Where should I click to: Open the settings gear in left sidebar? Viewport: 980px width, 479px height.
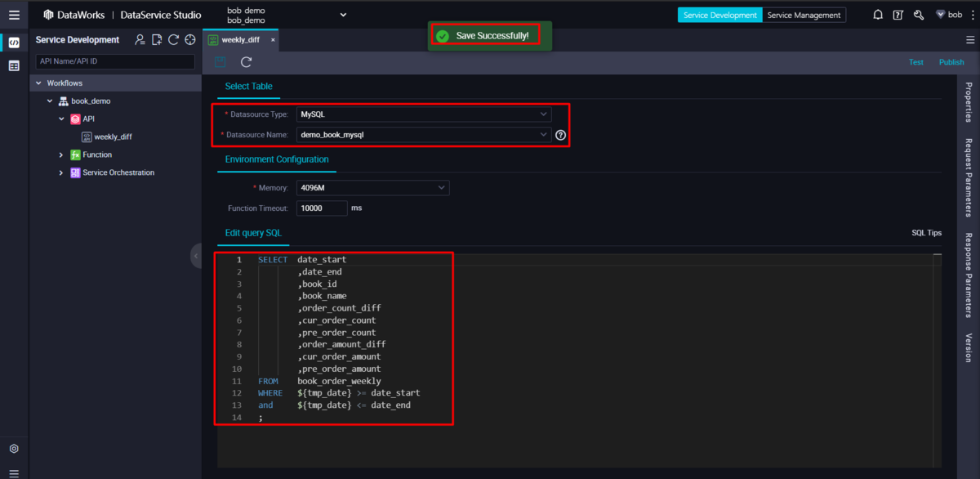pos(14,449)
